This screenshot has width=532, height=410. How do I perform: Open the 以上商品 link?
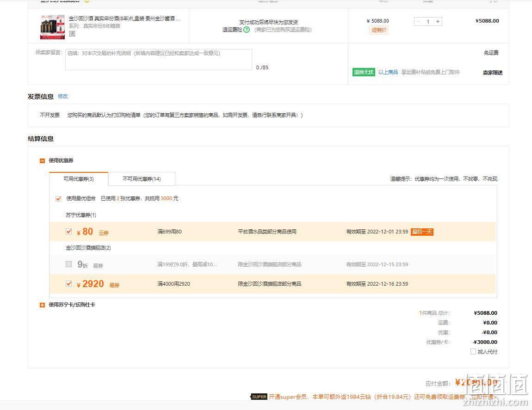pyautogui.click(x=388, y=72)
